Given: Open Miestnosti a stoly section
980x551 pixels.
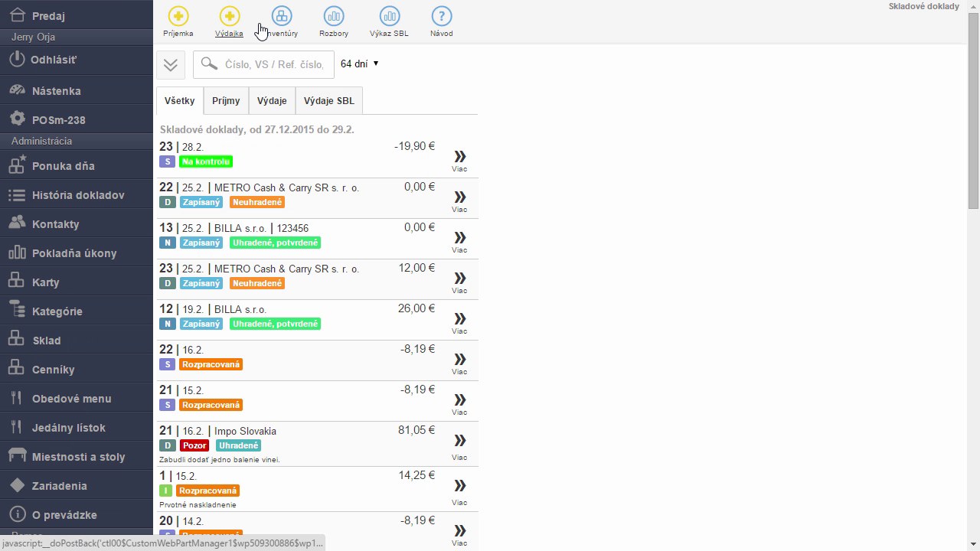Looking at the screenshot, I should pyautogui.click(x=77, y=456).
